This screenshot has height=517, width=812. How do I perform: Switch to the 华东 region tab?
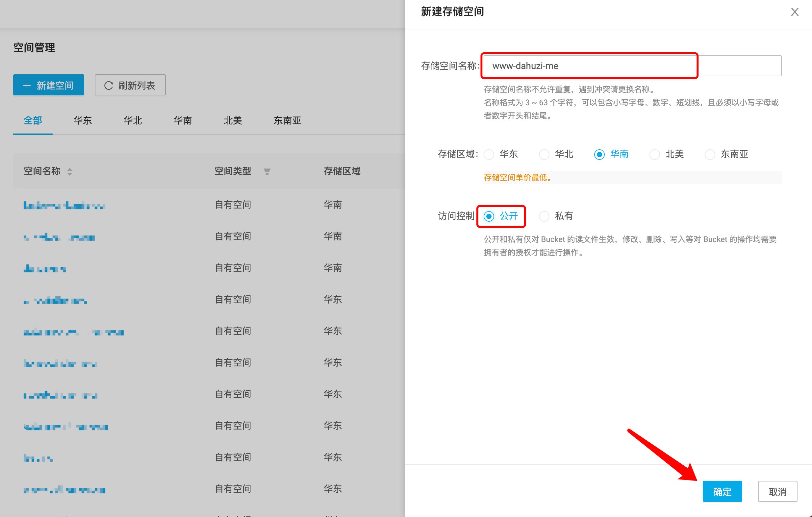click(x=83, y=120)
